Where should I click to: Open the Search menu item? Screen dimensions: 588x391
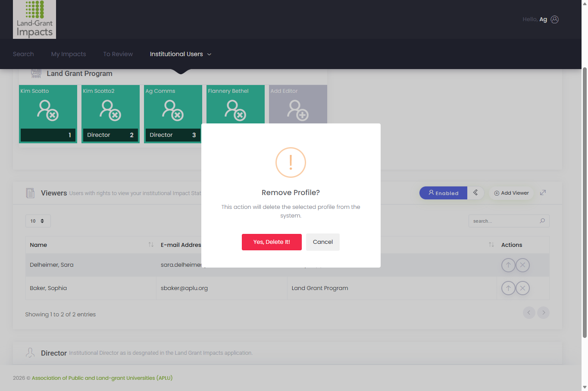[x=23, y=54]
